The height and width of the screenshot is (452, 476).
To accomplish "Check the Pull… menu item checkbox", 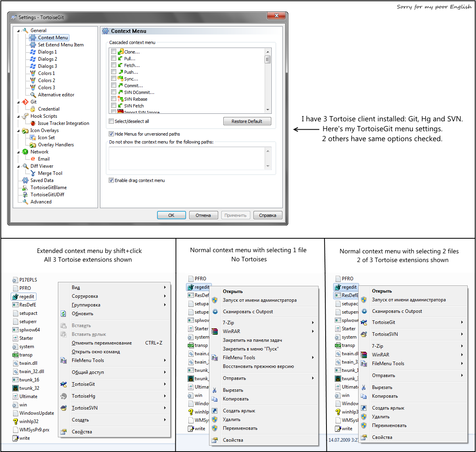I will point(114,58).
